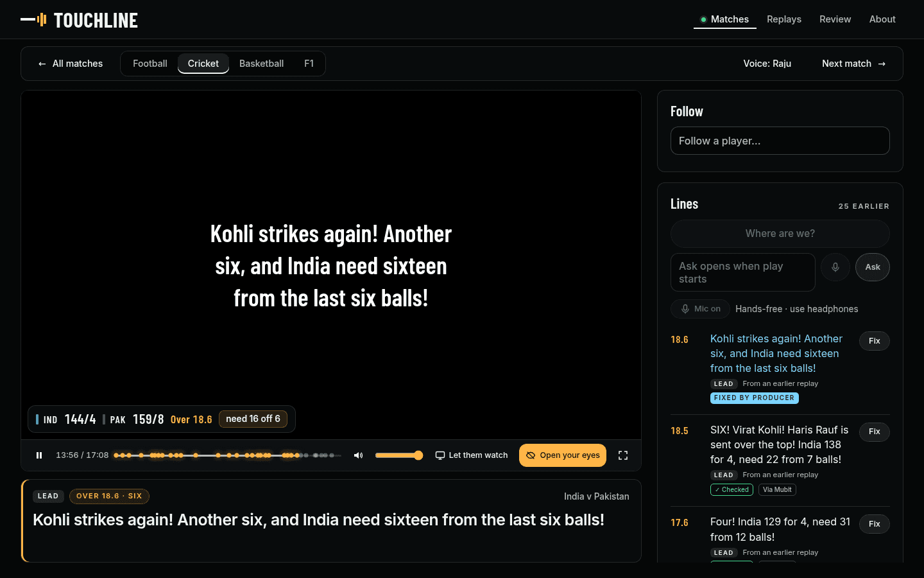The image size is (924, 578).
Task: Click the 13:56 / 17:08 time readout
Action: (x=82, y=455)
